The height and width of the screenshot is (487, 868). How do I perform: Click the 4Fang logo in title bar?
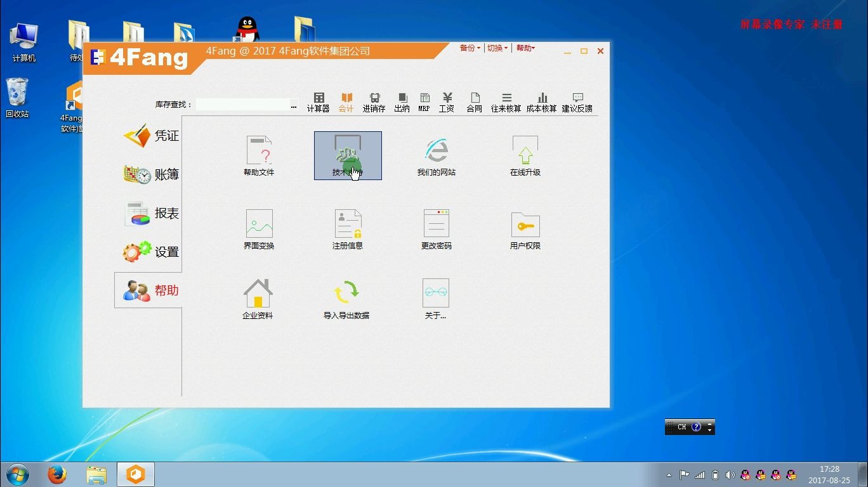pos(140,58)
